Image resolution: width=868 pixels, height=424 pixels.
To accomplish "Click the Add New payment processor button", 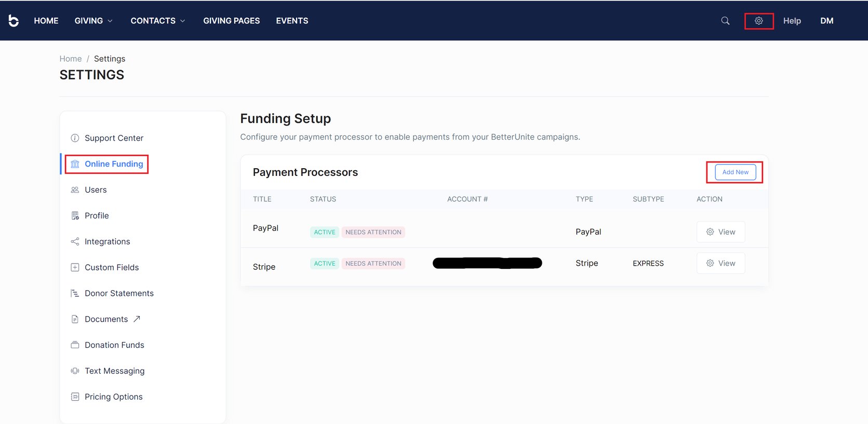I will point(736,172).
